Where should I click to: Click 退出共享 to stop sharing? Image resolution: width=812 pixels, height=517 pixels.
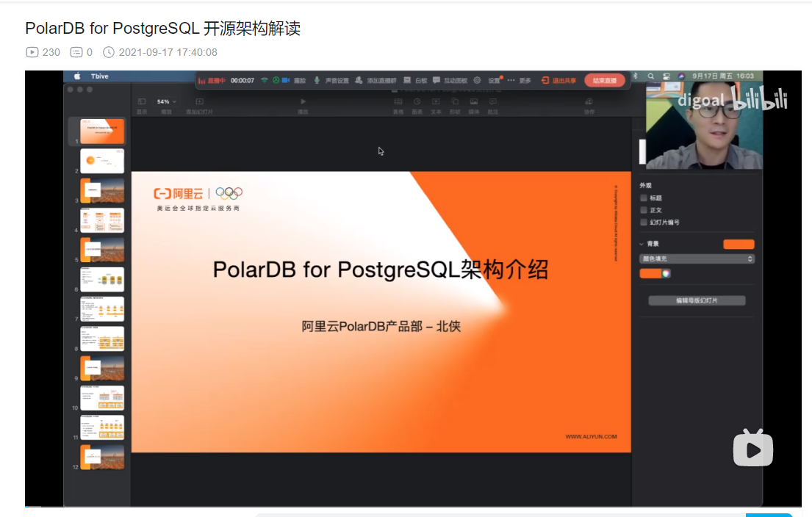coord(558,80)
